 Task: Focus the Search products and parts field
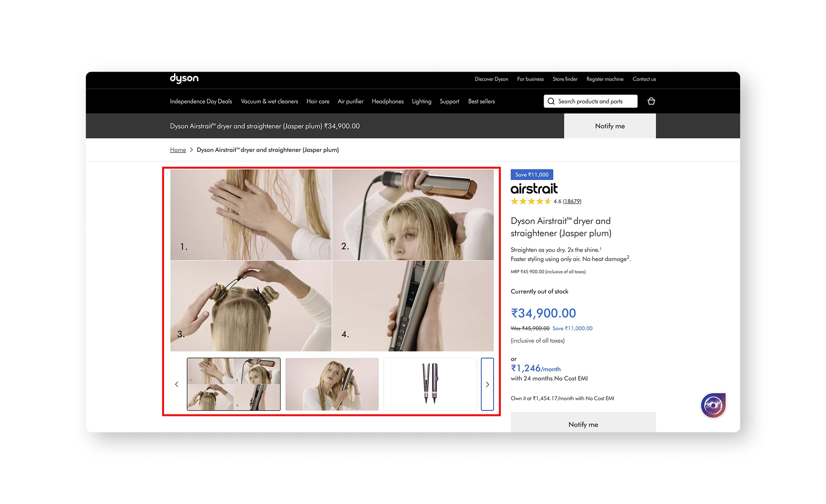(590, 101)
